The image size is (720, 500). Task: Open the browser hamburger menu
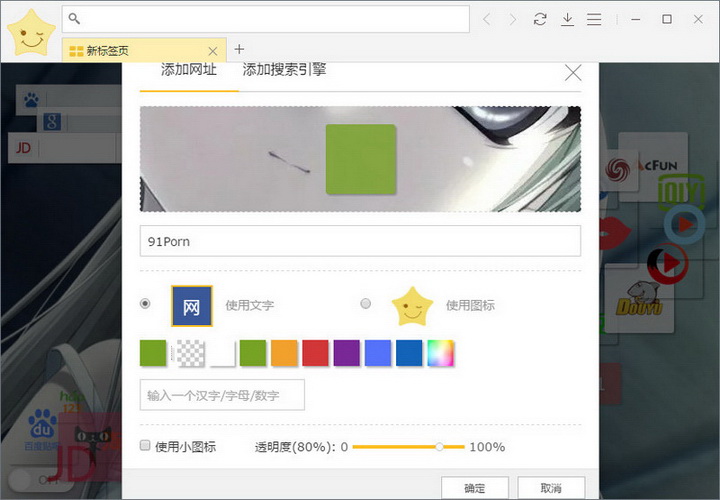pos(594,19)
